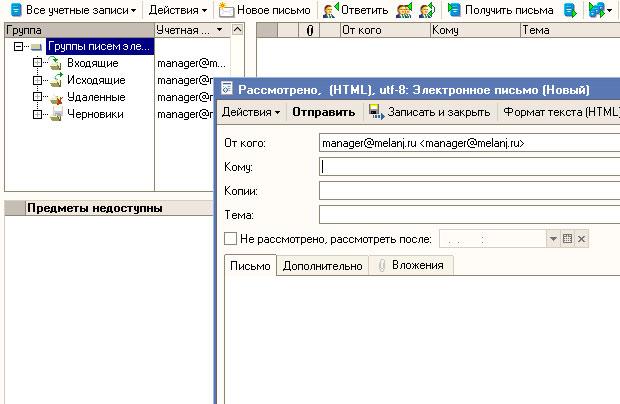Click Receive Mail (Получить письма) icon
The image size is (620, 404).
tap(455, 10)
